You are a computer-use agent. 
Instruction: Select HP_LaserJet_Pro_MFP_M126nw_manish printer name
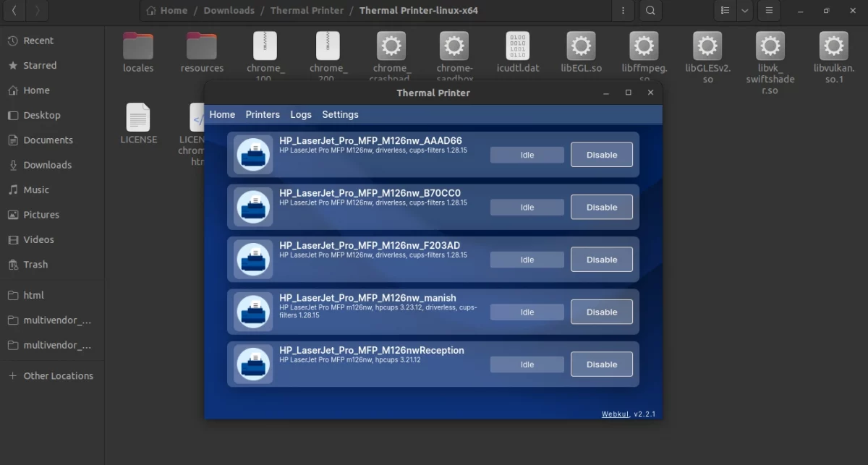pyautogui.click(x=367, y=298)
